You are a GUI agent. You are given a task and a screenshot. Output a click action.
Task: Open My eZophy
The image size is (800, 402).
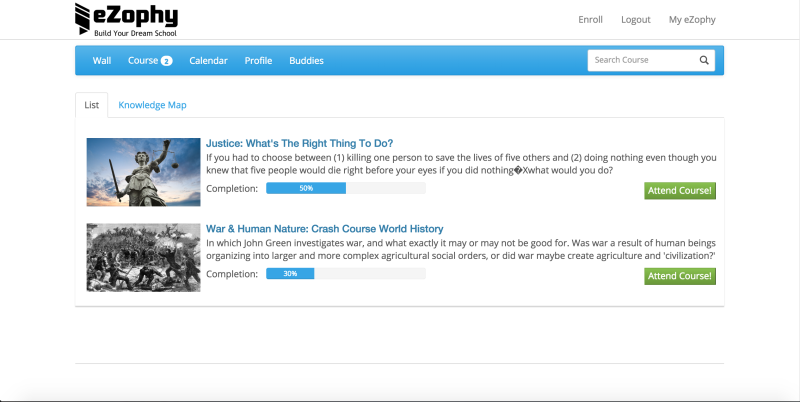pos(692,19)
